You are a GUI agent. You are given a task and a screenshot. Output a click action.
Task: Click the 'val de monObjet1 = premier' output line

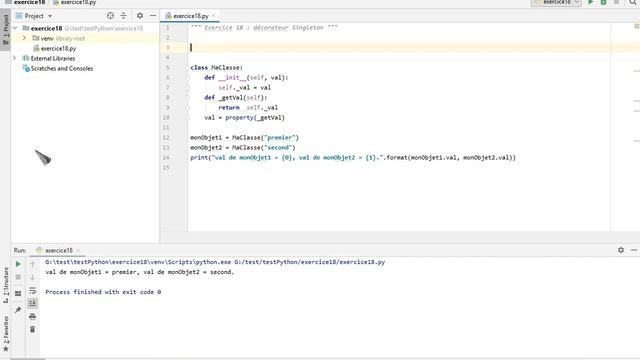(140, 272)
